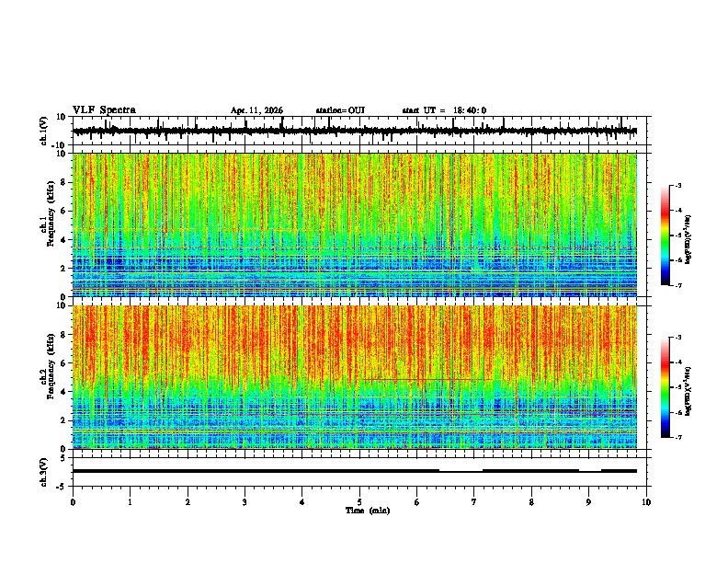Click the "0" tick on the time axis
Viewport: 728px width, 563px height.
pos(73,502)
